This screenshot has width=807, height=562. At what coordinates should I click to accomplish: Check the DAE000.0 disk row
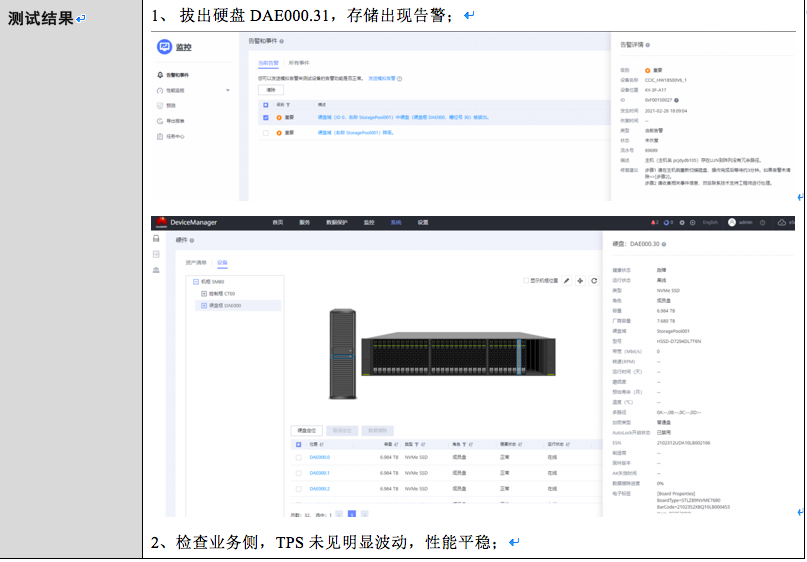[299, 457]
